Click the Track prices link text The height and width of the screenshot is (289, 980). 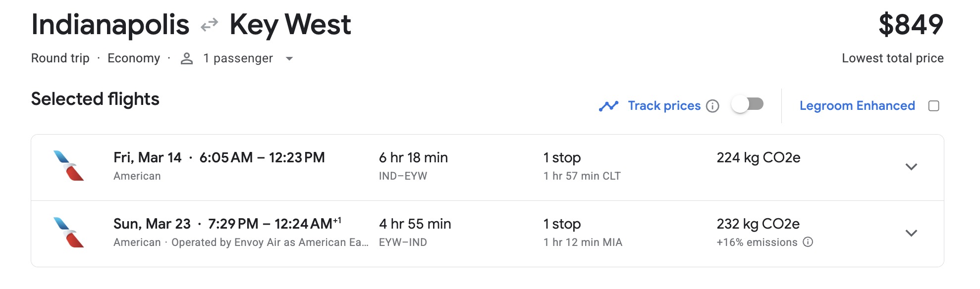click(x=664, y=106)
